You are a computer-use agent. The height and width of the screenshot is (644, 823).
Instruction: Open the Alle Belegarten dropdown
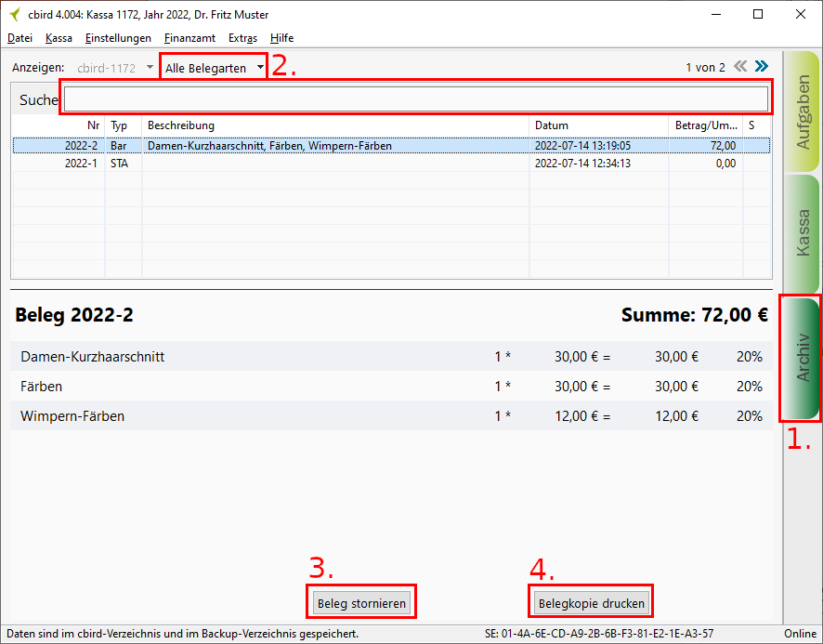point(214,68)
